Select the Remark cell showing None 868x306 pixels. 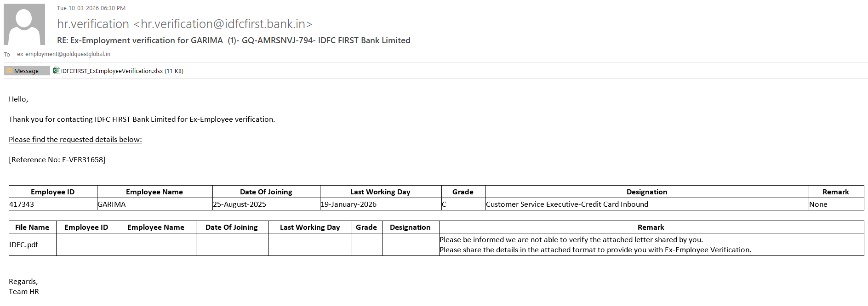point(818,204)
